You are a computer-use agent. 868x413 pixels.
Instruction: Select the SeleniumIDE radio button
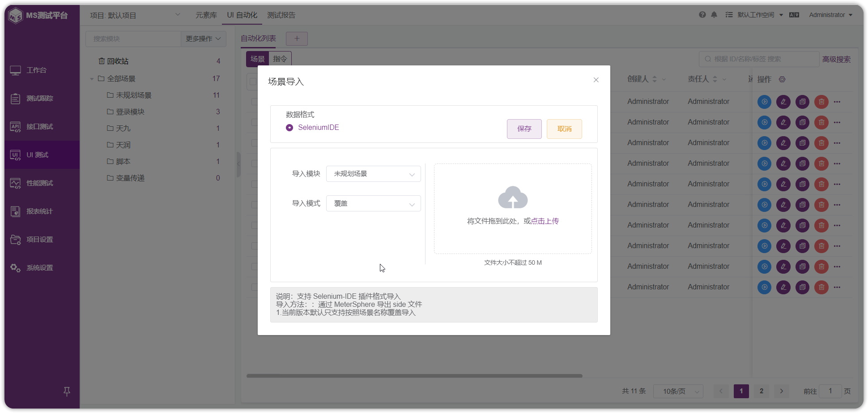pyautogui.click(x=289, y=128)
